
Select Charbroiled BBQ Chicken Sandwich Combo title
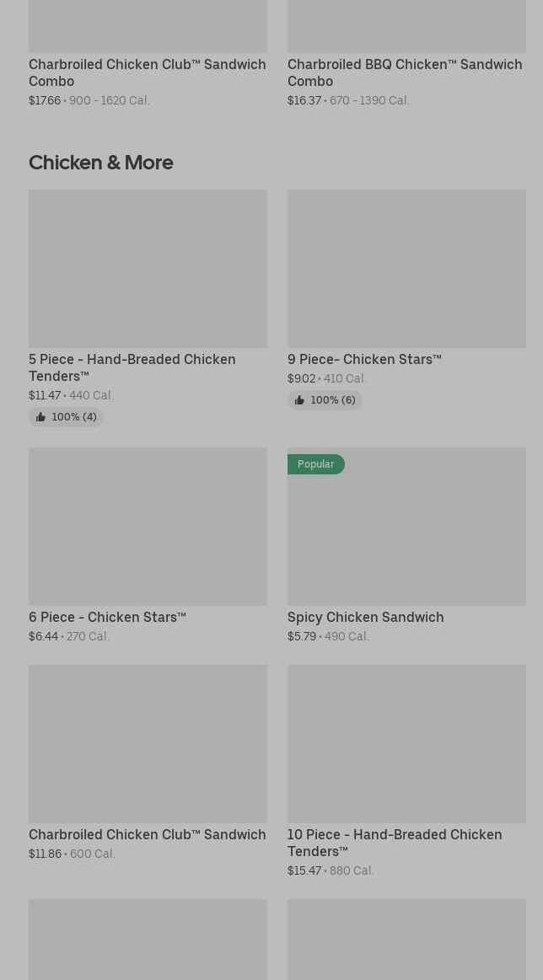(x=405, y=72)
